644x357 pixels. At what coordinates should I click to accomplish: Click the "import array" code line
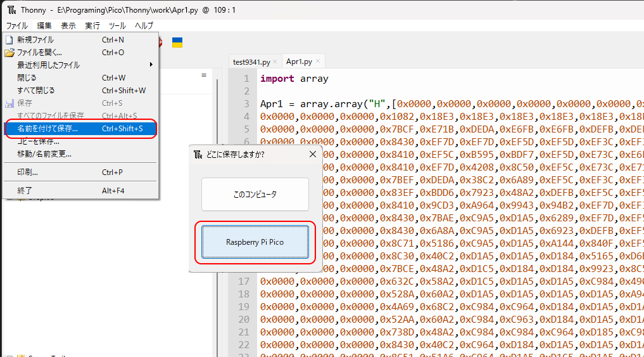pos(294,79)
